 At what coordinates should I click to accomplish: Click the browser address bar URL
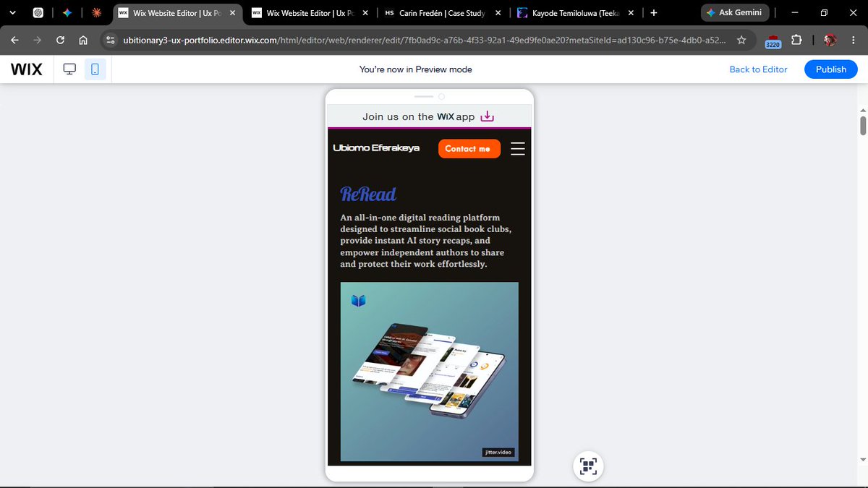425,40
